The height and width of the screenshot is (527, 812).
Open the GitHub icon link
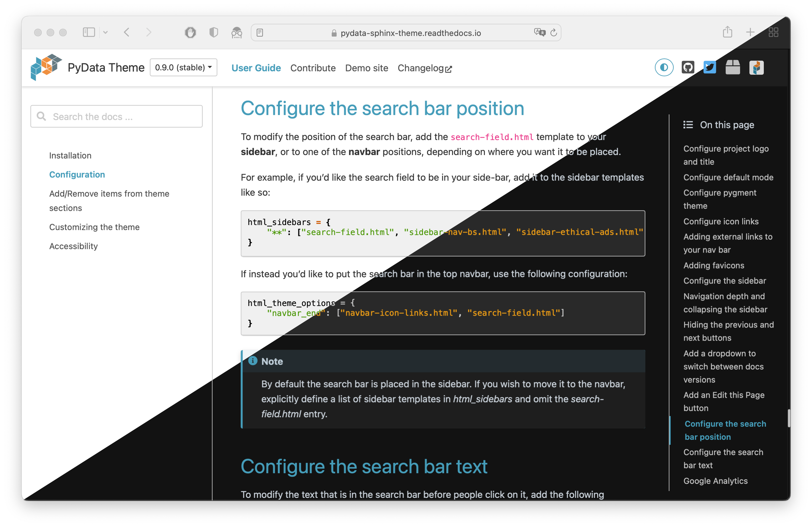click(x=687, y=67)
